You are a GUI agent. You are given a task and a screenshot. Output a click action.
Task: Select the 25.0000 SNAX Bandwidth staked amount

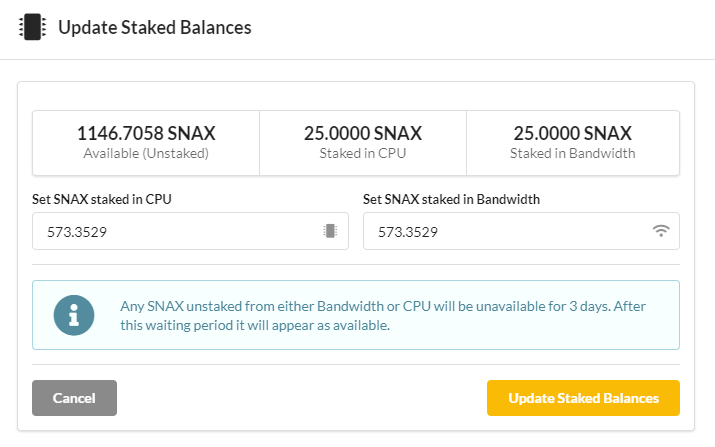(x=573, y=134)
